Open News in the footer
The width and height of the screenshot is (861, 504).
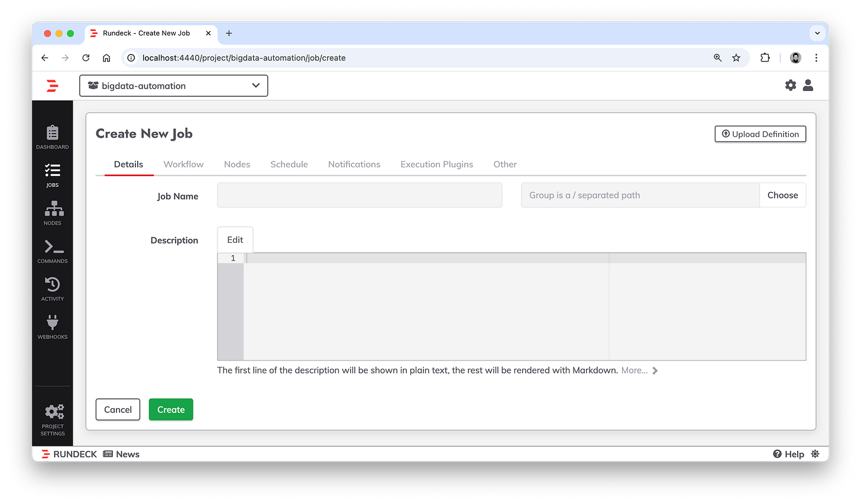tap(121, 454)
